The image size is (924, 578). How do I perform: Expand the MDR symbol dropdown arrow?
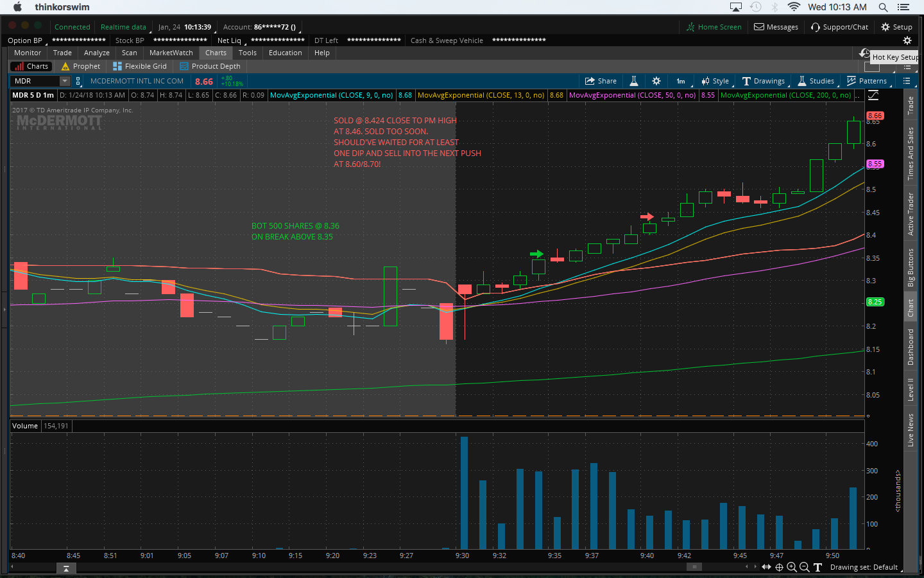tap(65, 81)
